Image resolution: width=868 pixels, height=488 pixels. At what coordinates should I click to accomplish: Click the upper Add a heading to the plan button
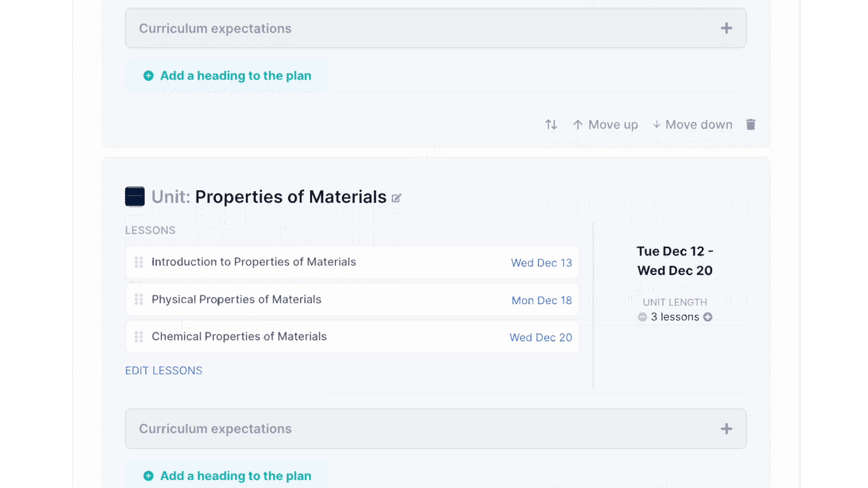227,75
